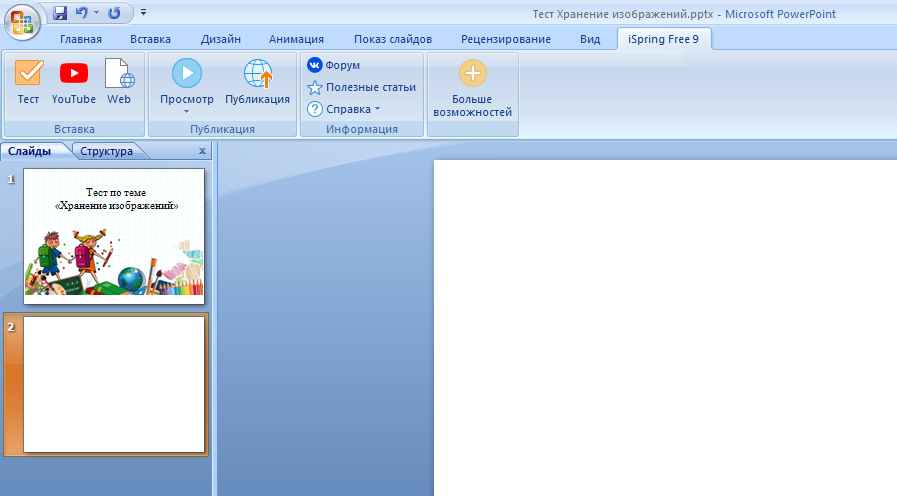Image resolution: width=897 pixels, height=496 pixels.
Task: Insert a YouTube video
Action: pos(74,82)
